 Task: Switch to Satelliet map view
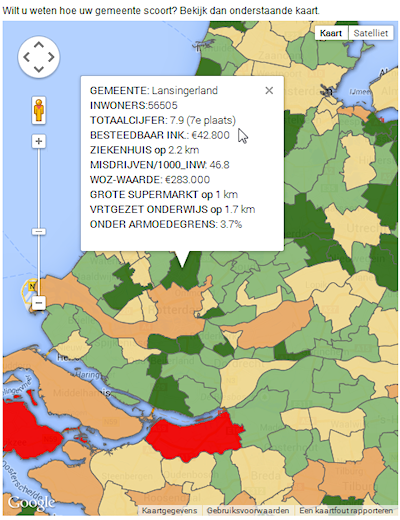[x=371, y=33]
